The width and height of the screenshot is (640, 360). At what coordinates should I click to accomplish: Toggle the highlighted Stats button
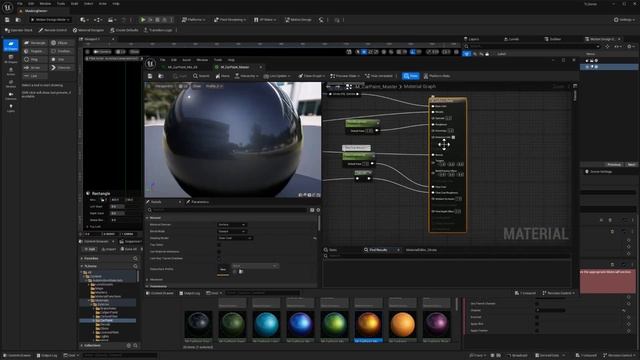pyautogui.click(x=411, y=76)
